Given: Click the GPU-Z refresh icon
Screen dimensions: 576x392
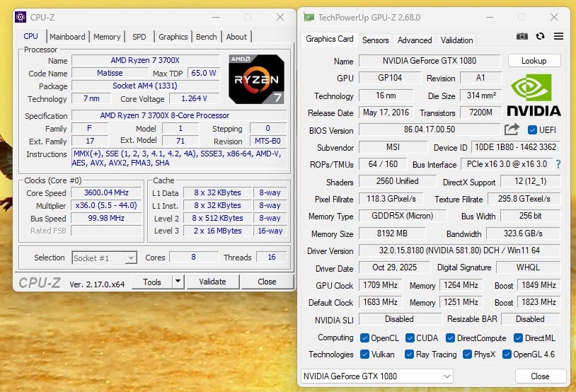Looking at the screenshot, I should point(541,37).
